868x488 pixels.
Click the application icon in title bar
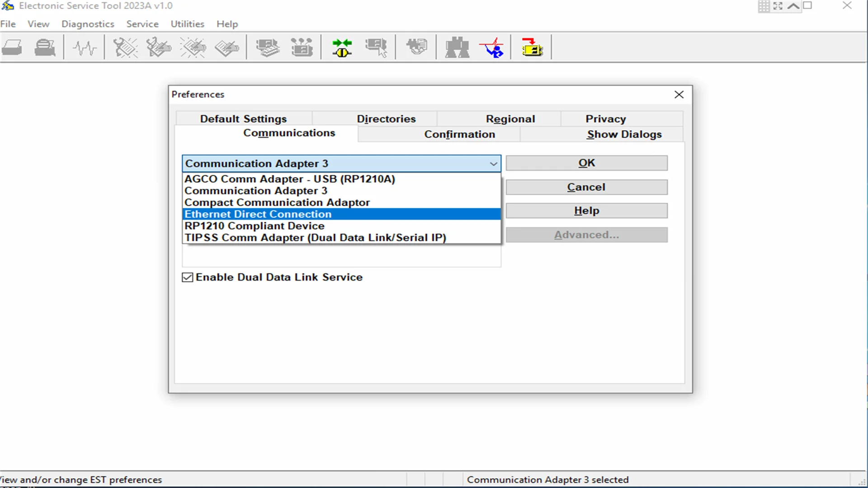8,5
